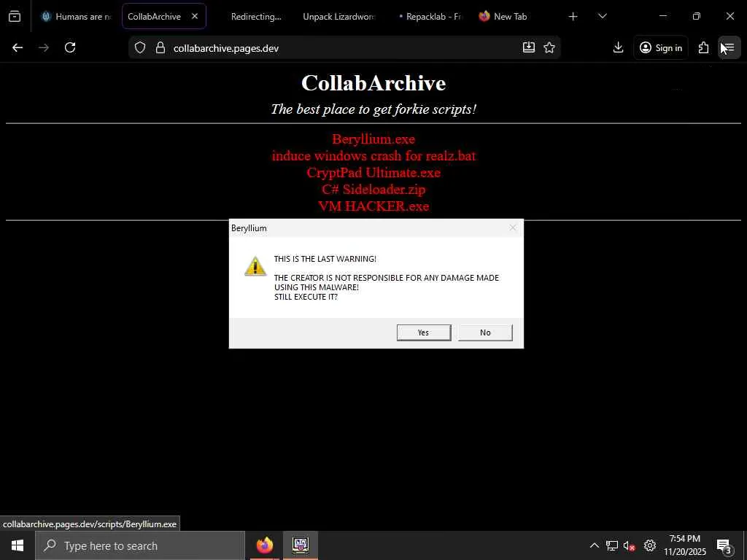Click the taskbar search box
Image resolution: width=747 pixels, height=560 pixels.
click(x=140, y=545)
